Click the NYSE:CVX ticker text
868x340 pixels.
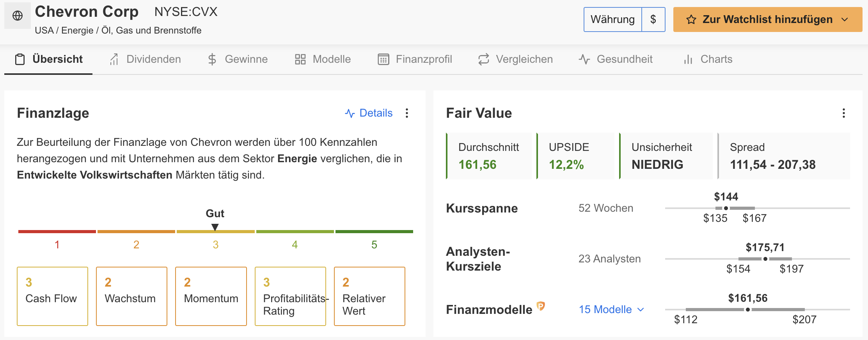(186, 12)
